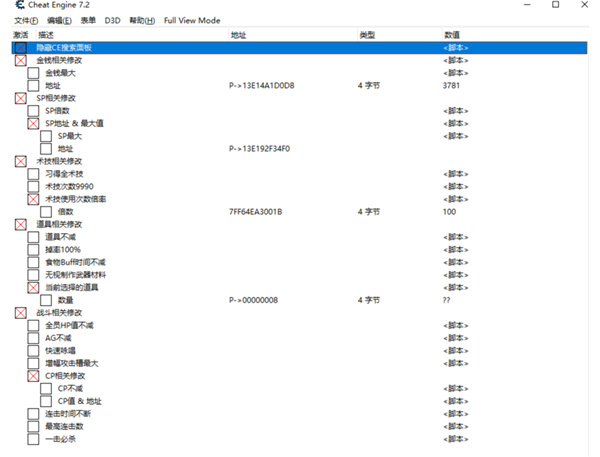Deactivate the 战斗相关修改 checkbox
The image size is (600, 457).
tap(21, 313)
